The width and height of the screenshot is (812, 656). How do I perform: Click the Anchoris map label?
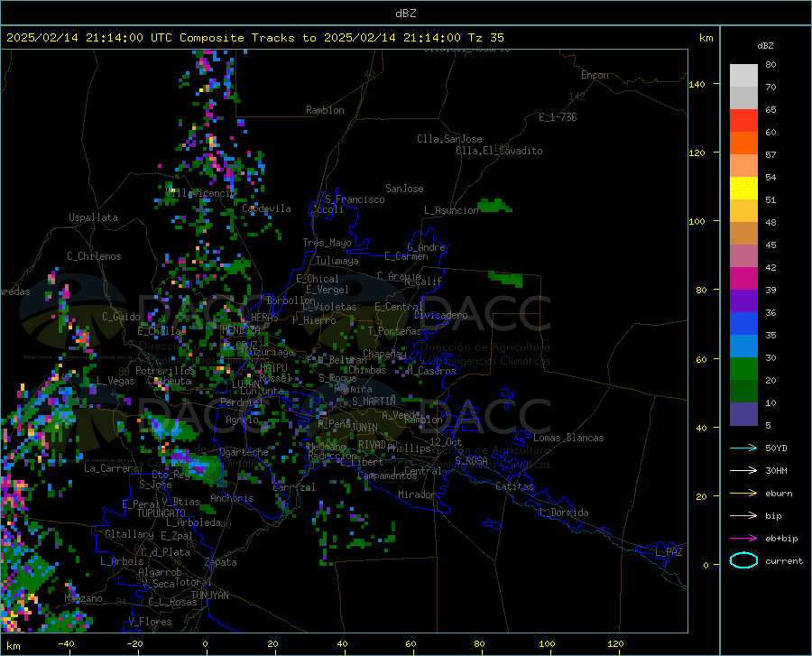tap(232, 498)
